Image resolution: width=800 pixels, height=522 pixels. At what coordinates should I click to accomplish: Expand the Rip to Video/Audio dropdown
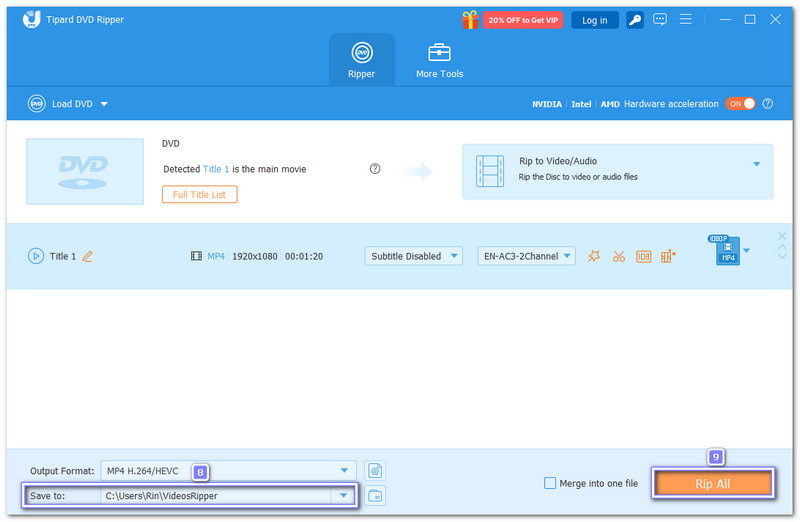point(756,164)
